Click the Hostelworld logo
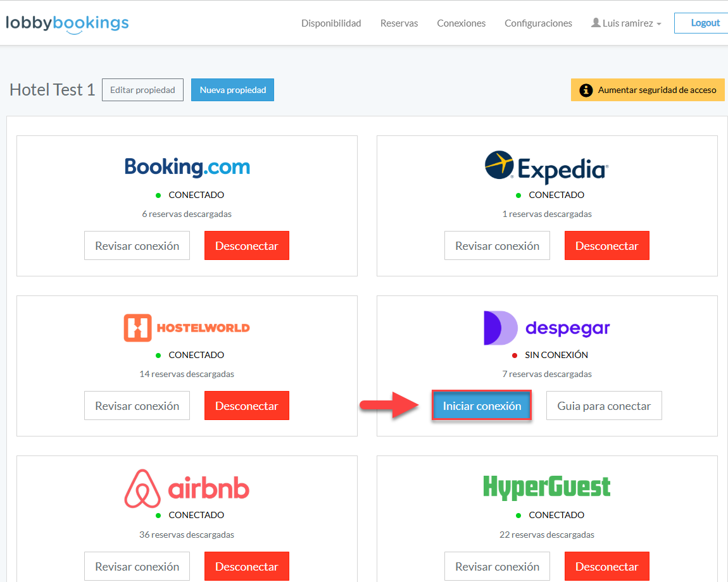Viewport: 728px width, 582px height. pyautogui.click(x=187, y=328)
